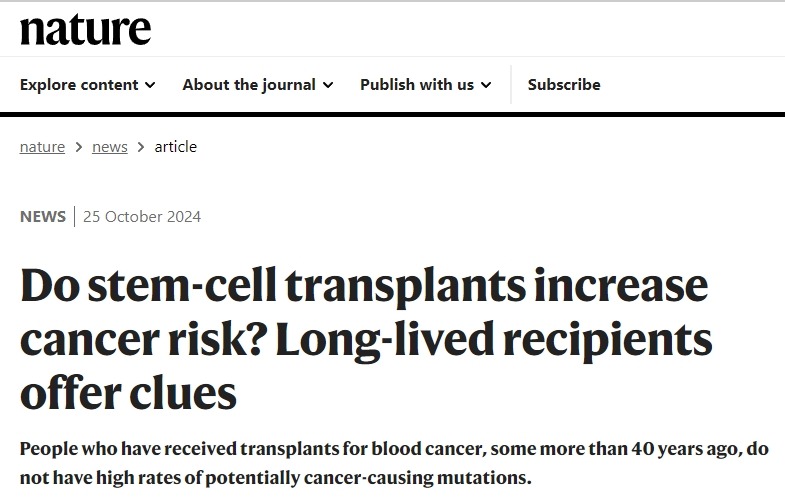Click the 25 October 2024 date
This screenshot has width=785, height=501.
pos(142,217)
